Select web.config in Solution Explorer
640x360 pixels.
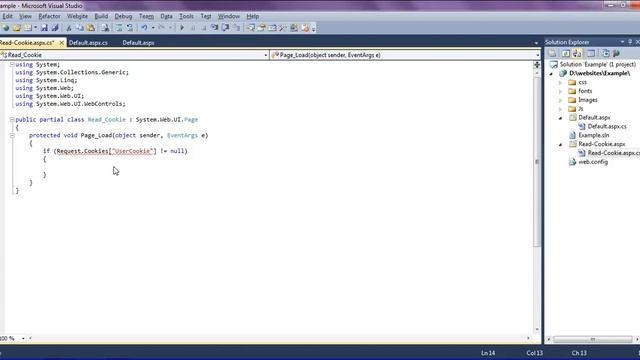(x=593, y=162)
